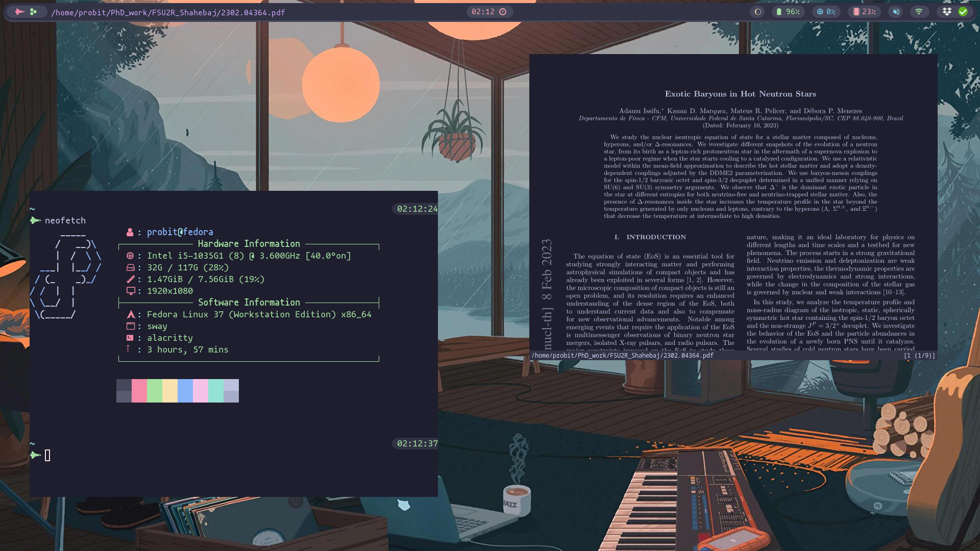The height and width of the screenshot is (551, 980).
Task: Click the page indicator [1 (1/9)]
Action: click(919, 356)
